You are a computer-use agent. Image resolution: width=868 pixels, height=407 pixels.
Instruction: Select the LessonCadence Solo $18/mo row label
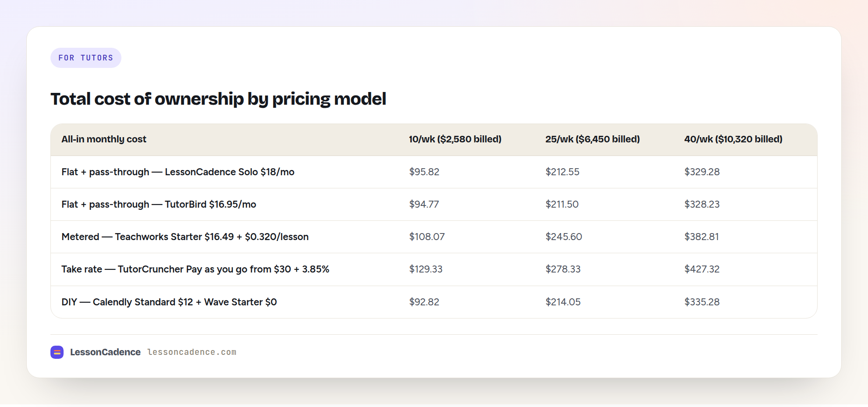(178, 172)
